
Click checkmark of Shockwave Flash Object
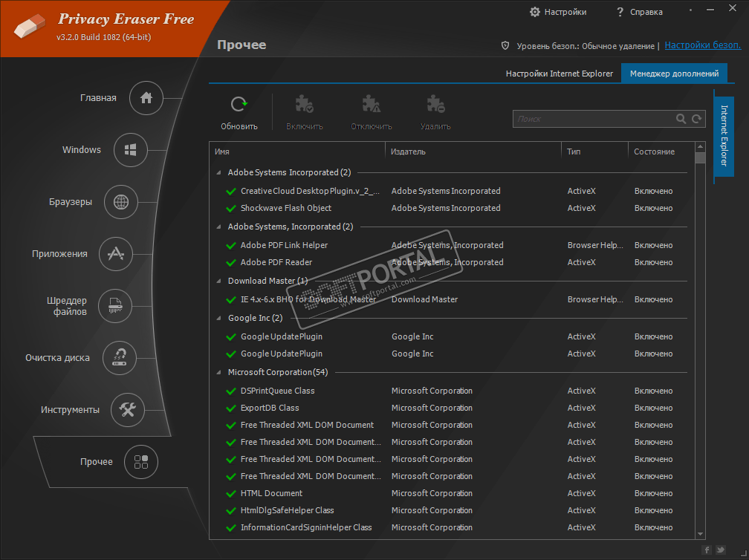[231, 209]
